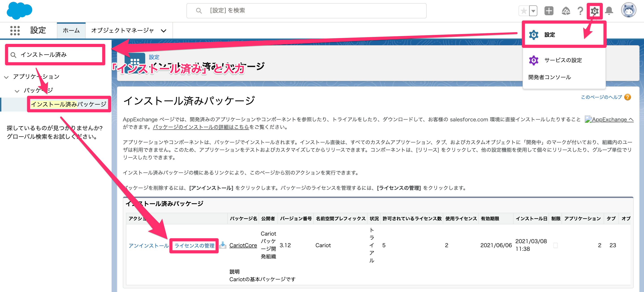
Task: Click the 許可されているライセンス数 column header
Action: click(x=412, y=219)
